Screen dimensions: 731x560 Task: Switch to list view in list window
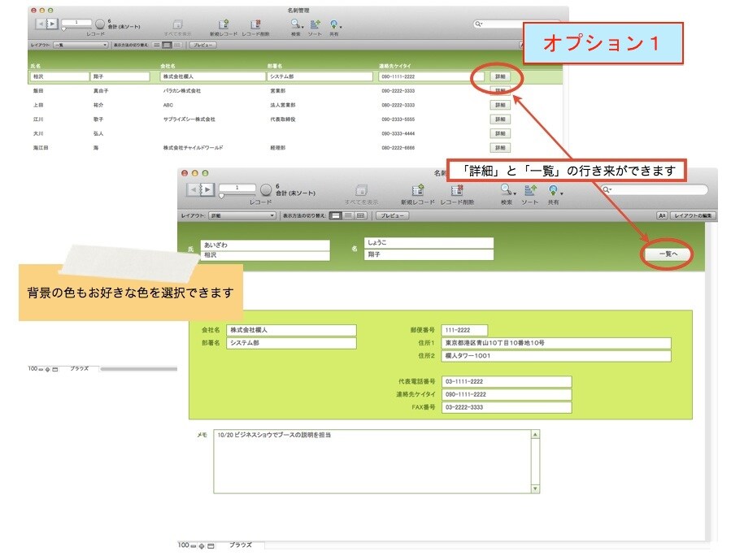pos(167,46)
